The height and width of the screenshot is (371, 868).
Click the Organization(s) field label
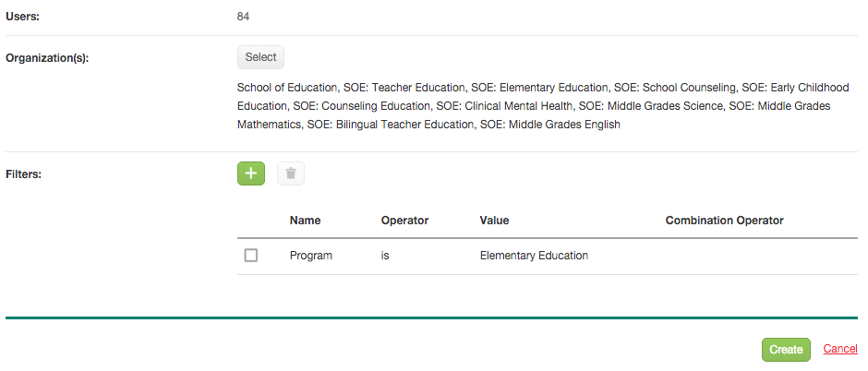(47, 57)
